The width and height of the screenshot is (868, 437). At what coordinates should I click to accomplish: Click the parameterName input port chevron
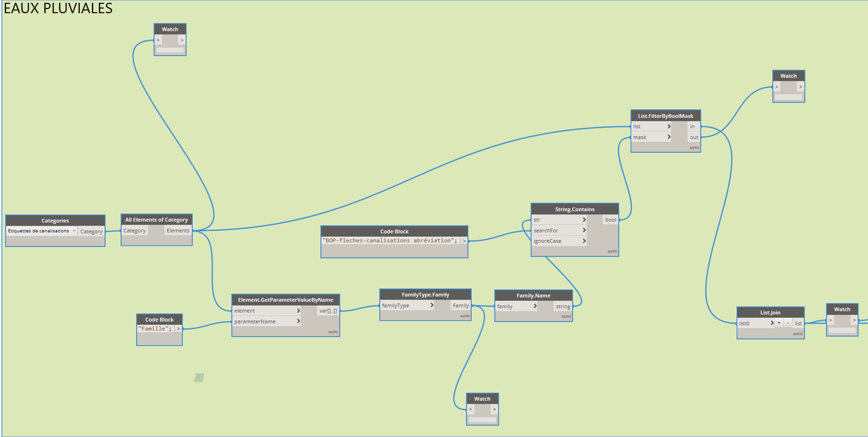click(298, 322)
